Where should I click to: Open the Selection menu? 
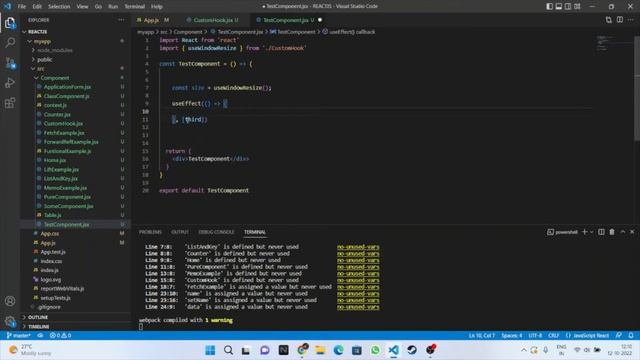[59, 7]
